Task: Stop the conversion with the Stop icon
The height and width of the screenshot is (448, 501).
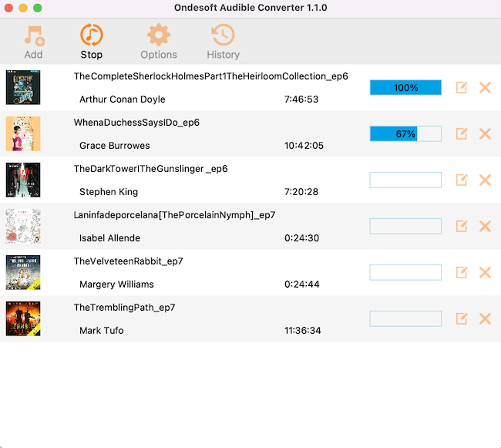Action: 92,35
